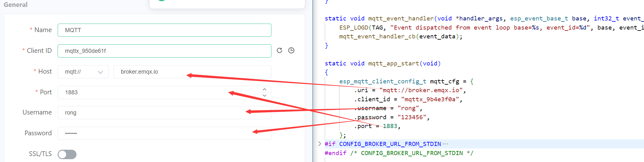Click the .password line in code
The width and height of the screenshot is (644, 162).
click(391, 117)
